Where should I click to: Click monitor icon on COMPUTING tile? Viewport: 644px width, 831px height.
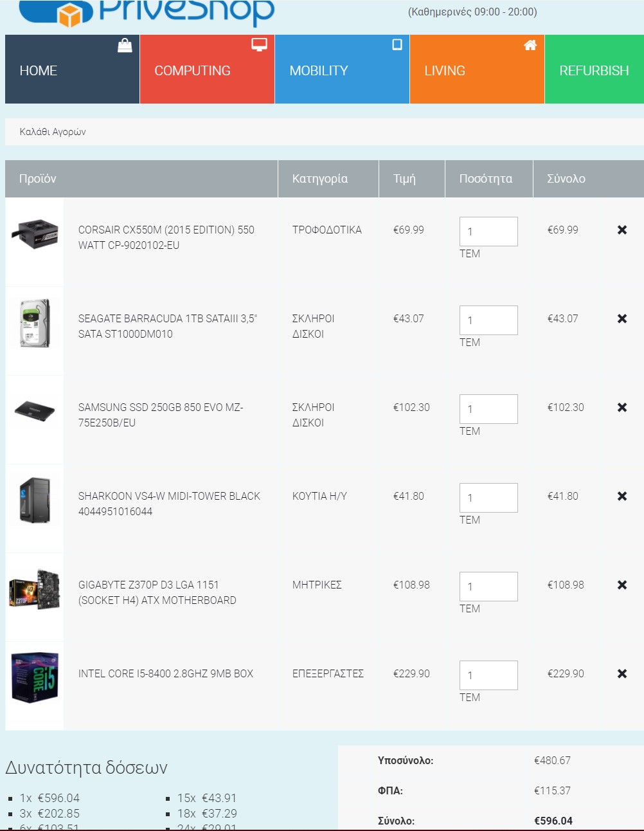[x=259, y=44]
